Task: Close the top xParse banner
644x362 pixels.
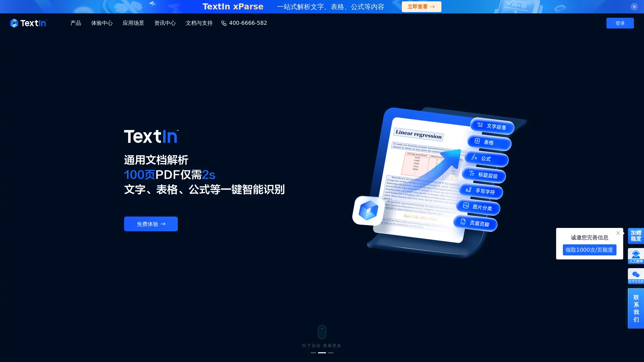Action: [634, 7]
